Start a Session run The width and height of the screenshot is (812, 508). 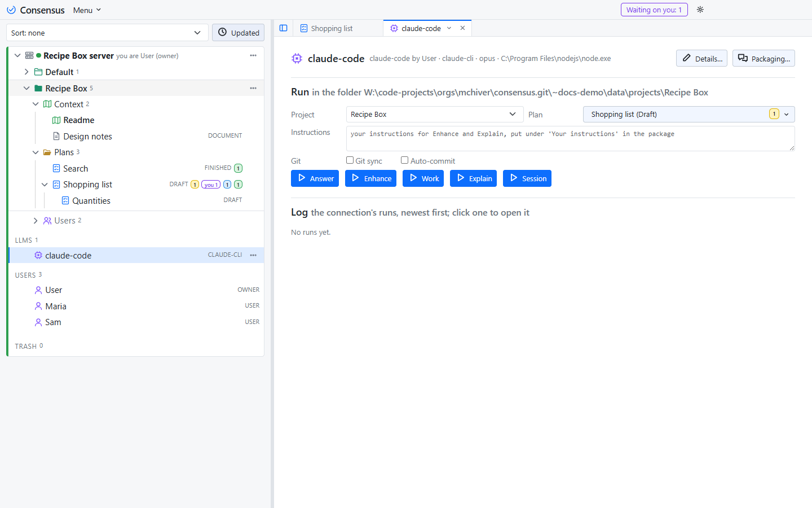coord(527,178)
